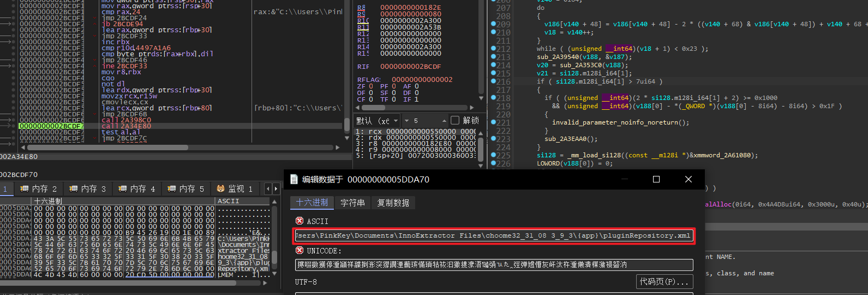868x295 pixels.
Task: Click the ASCII path input field
Action: tap(494, 235)
